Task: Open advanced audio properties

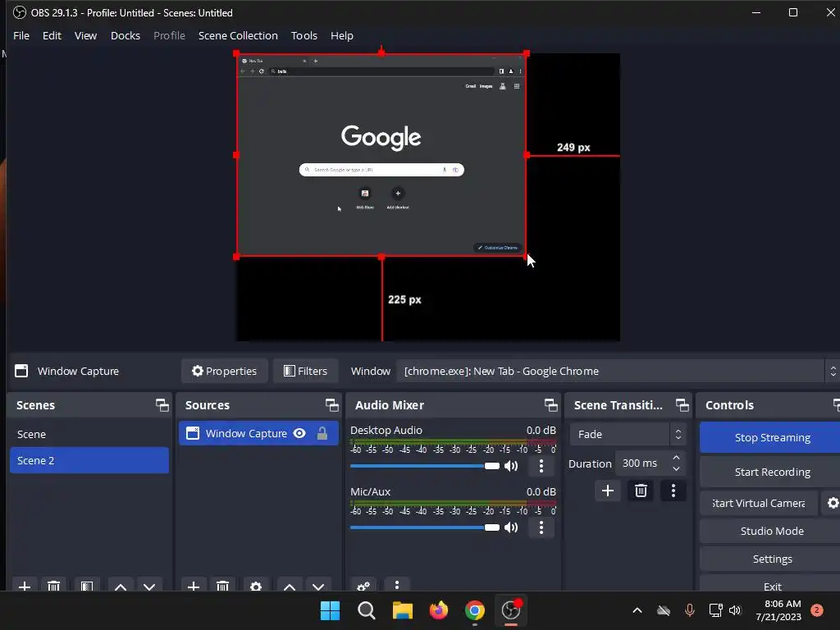Action: [x=363, y=586]
